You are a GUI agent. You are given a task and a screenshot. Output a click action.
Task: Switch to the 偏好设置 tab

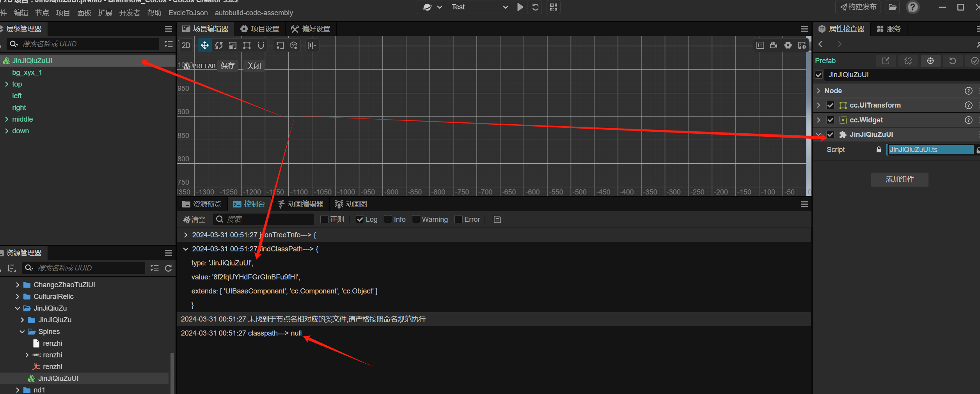point(311,29)
